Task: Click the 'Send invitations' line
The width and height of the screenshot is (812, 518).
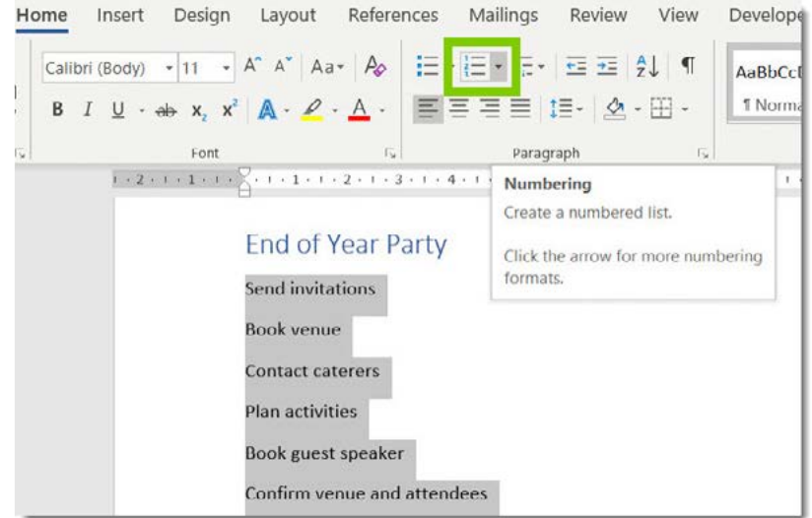Action: pyautogui.click(x=310, y=289)
